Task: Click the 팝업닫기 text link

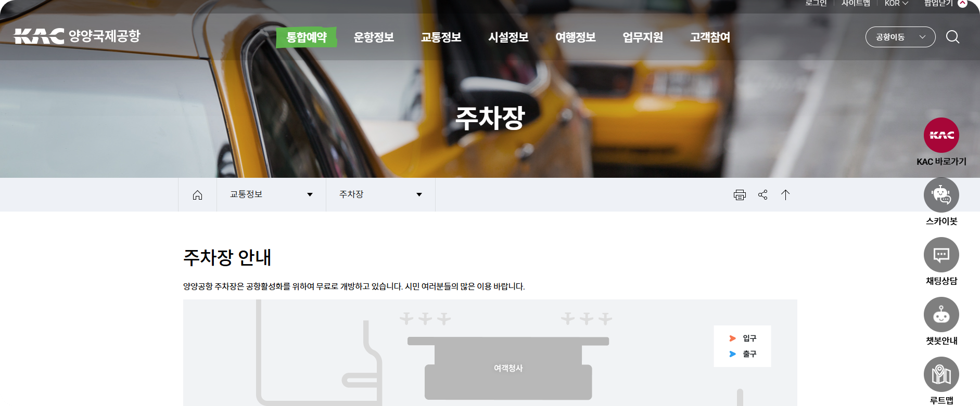Action: click(x=938, y=3)
